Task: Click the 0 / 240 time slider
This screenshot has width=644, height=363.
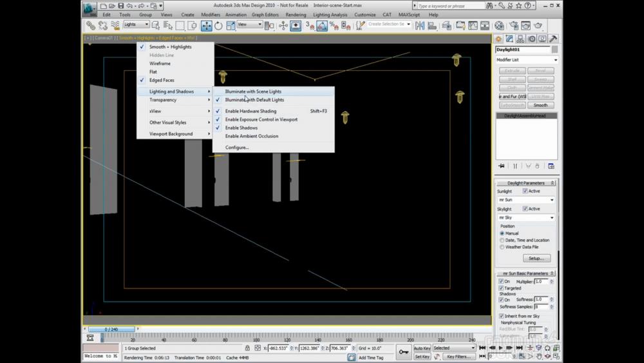Action: tap(111, 329)
